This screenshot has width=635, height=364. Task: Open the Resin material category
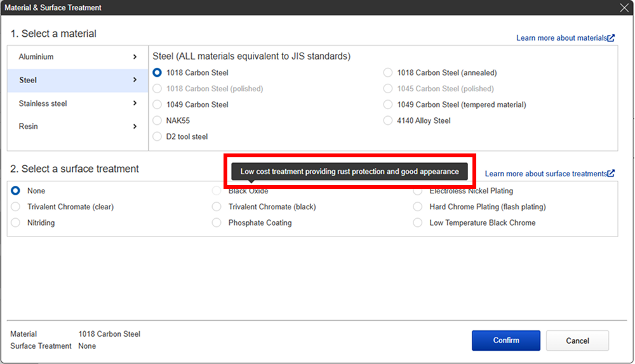coord(29,127)
